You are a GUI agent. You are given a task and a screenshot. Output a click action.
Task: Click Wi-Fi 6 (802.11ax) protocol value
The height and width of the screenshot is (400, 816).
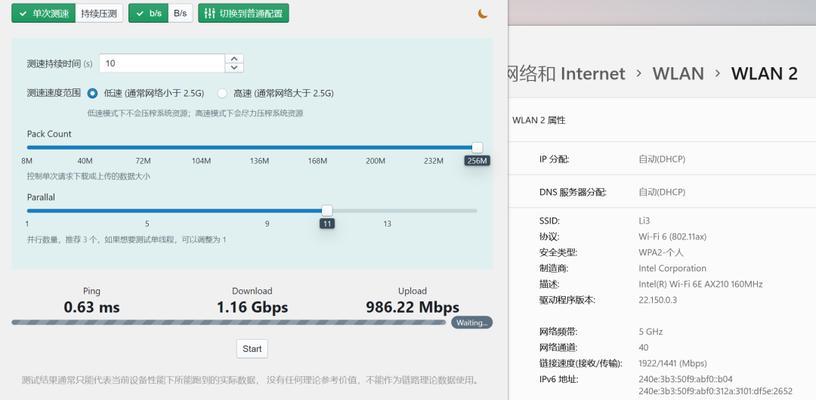point(672,237)
